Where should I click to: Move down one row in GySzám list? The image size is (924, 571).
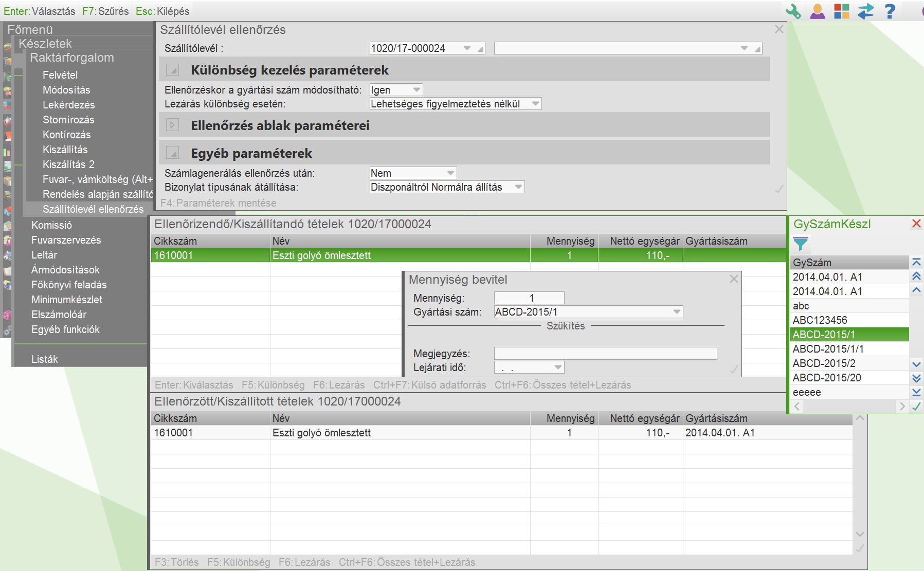pos(916,364)
